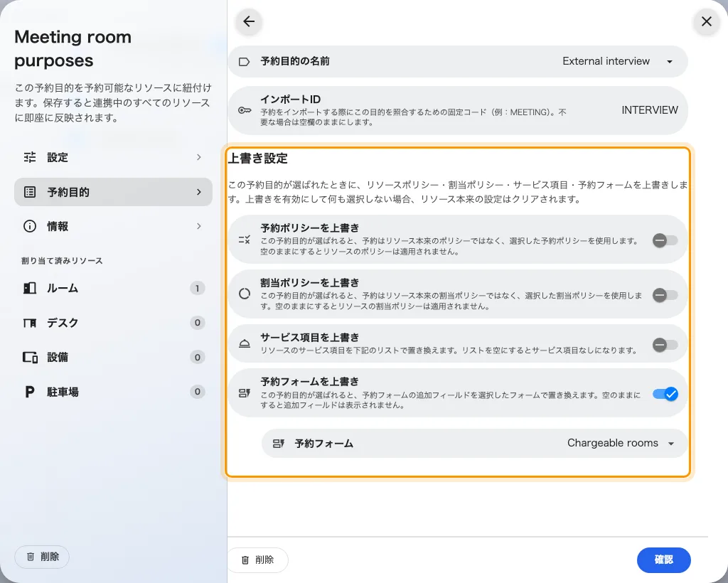Click the parking P icon next to 駐車場
The image size is (728, 583).
(30, 392)
